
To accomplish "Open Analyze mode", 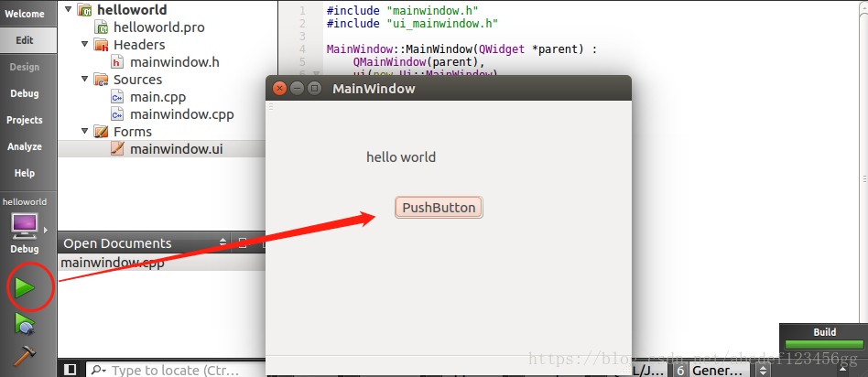I will 25,146.
